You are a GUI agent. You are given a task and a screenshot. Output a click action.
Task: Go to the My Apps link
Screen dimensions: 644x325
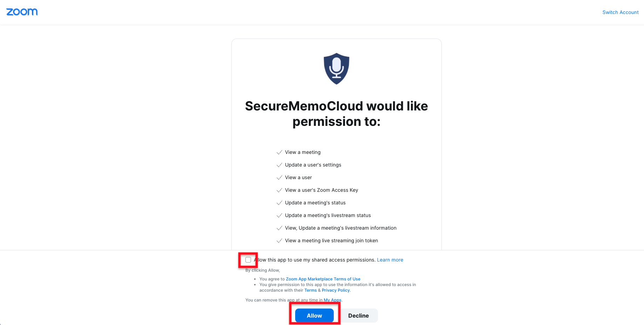point(332,300)
